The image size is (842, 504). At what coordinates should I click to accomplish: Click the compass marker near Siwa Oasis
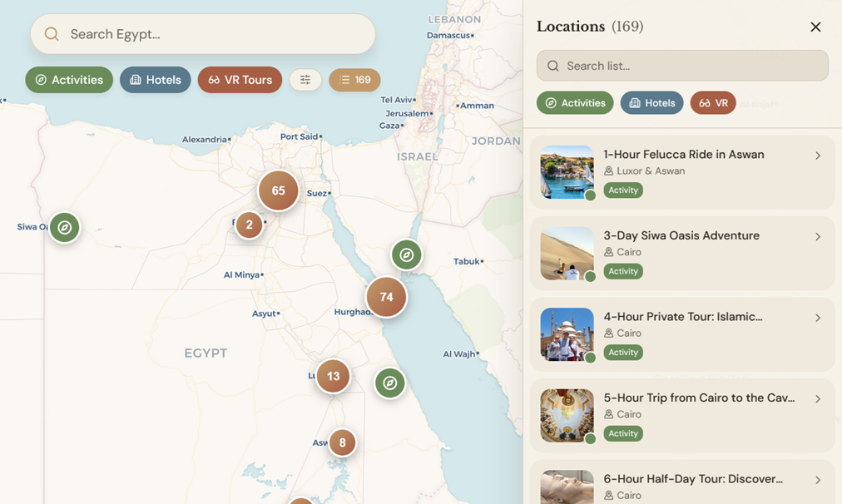click(64, 227)
